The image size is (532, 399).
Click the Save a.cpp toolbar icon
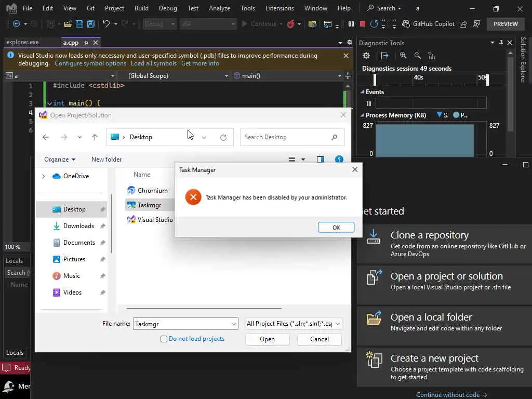pyautogui.click(x=79, y=24)
